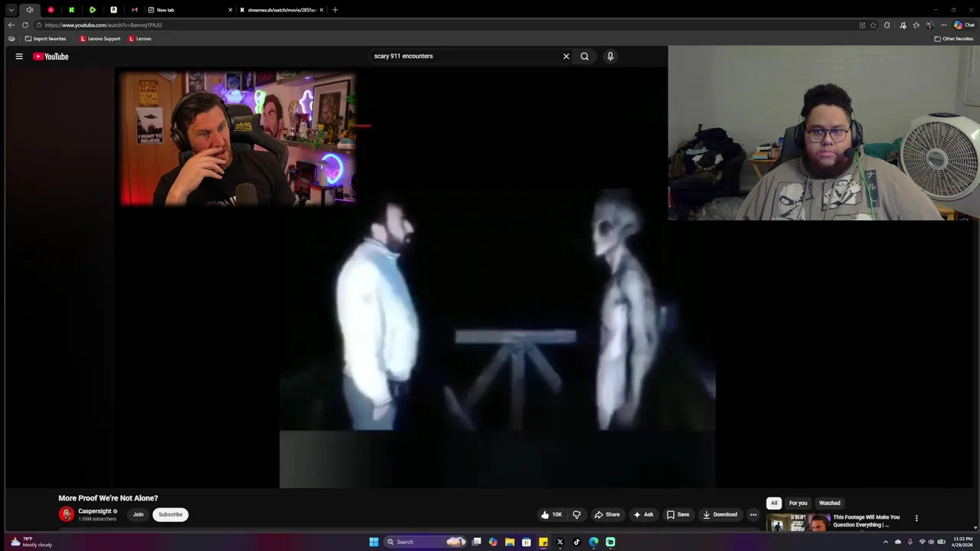This screenshot has width=980, height=551.
Task: Close the streamex.sh tab
Action: click(x=322, y=10)
